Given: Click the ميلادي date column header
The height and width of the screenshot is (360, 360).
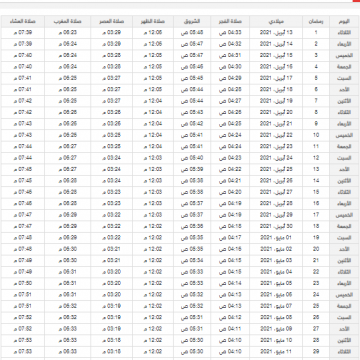Looking at the screenshot, I should click(x=276, y=21).
